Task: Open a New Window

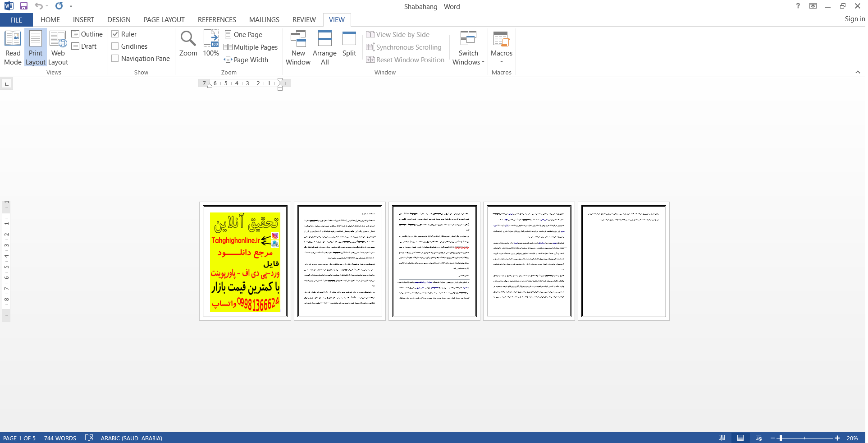Action: pos(298,48)
